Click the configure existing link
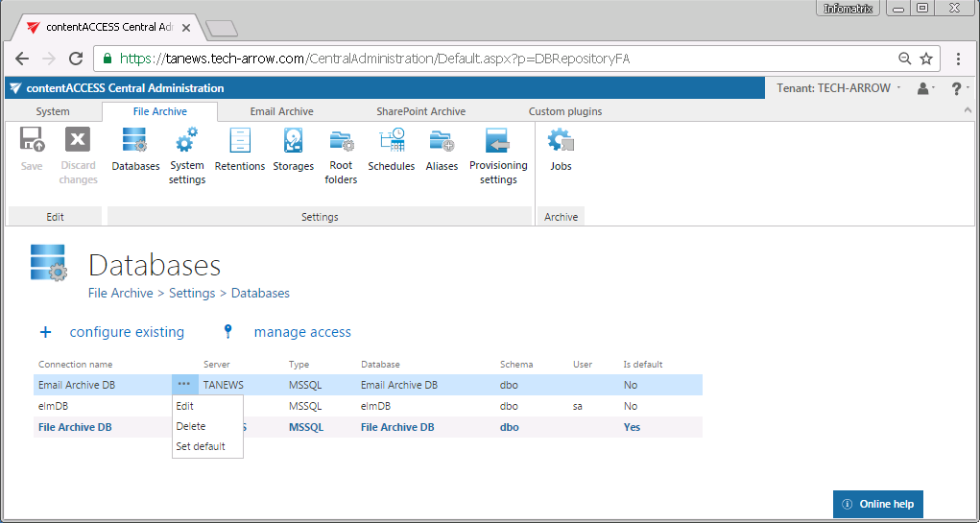Viewport: 980px width, 523px height. 127,332
